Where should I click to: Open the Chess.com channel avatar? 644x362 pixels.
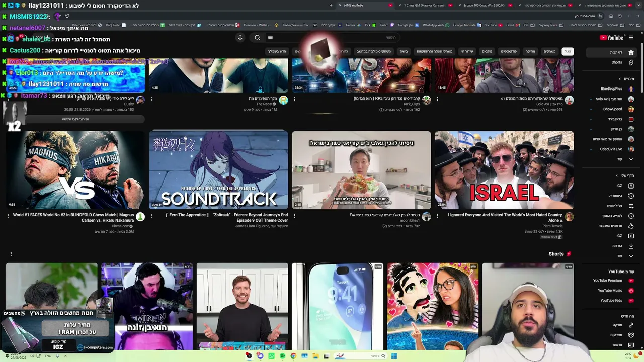tap(140, 217)
